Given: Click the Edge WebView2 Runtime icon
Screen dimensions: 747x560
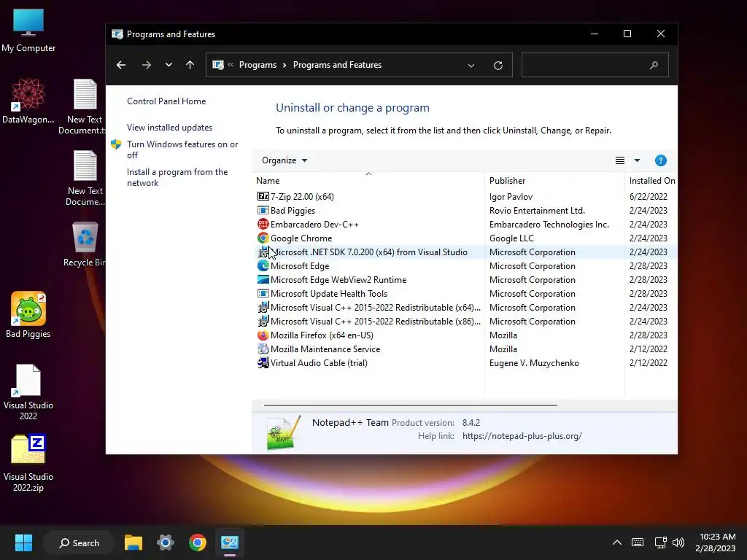Looking at the screenshot, I should pos(263,279).
